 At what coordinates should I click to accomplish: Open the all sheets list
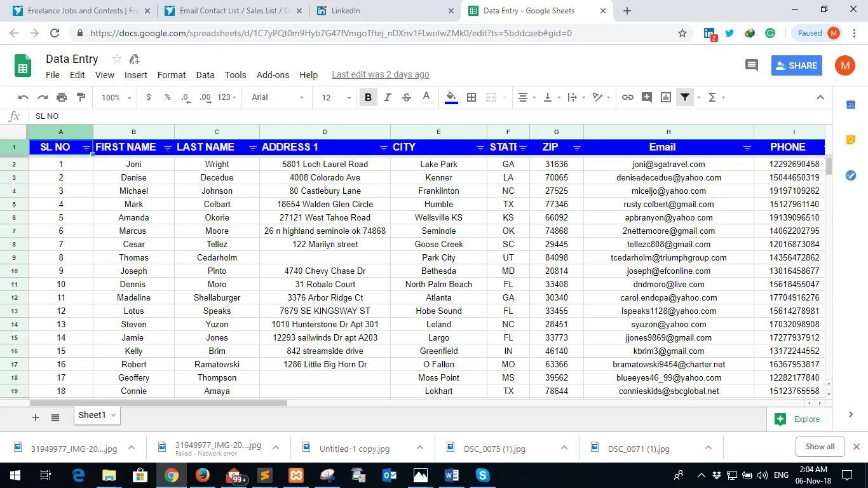pos(55,417)
